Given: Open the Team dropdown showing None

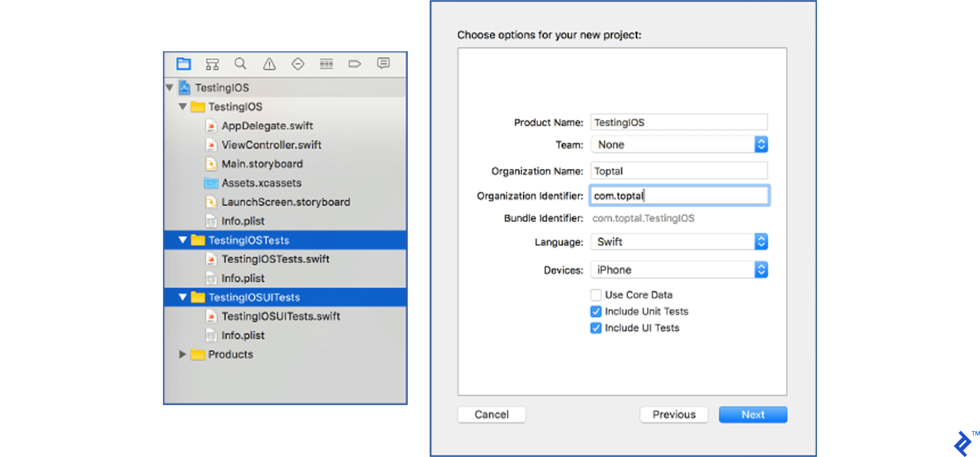Looking at the screenshot, I should [x=679, y=145].
